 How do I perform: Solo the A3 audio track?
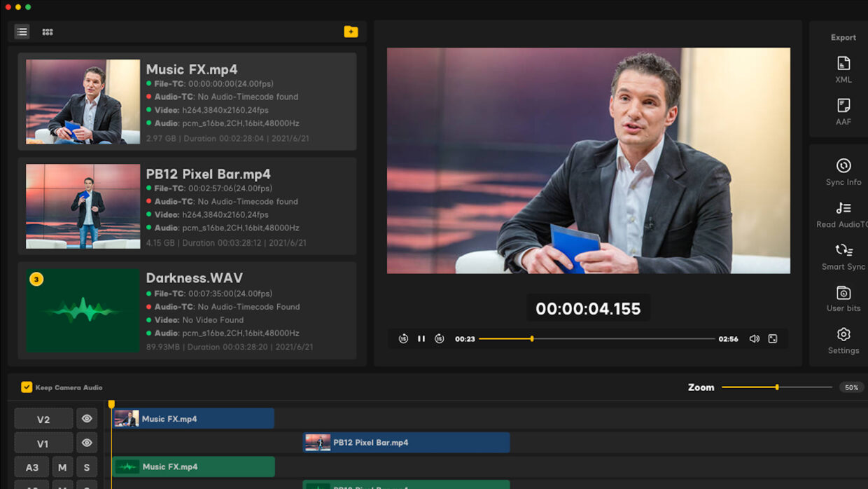click(87, 467)
